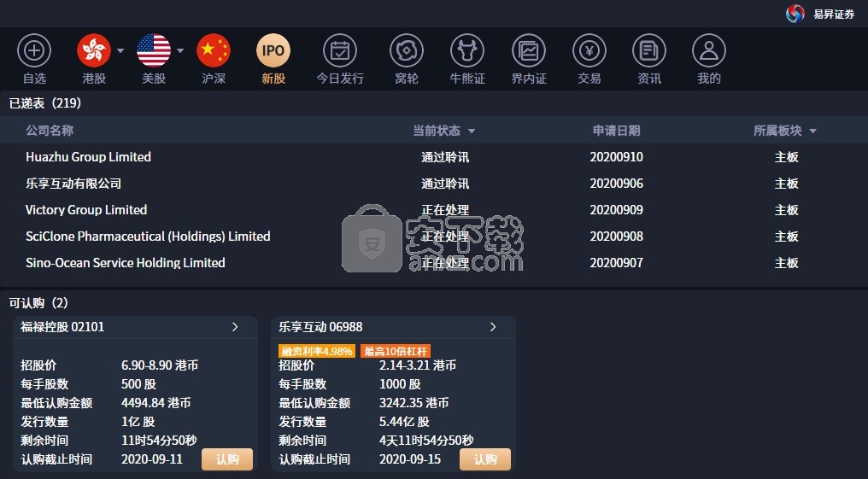Open the 牛熊证 bull icon
The height and width of the screenshot is (479, 868).
tap(467, 50)
